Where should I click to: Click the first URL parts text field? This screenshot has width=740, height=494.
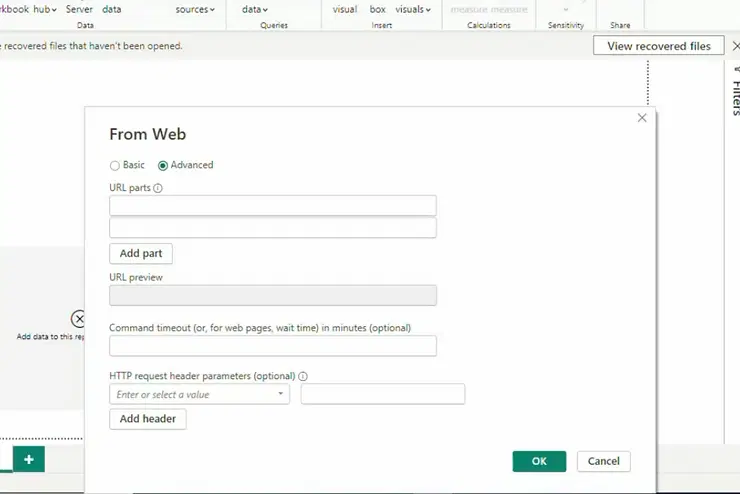click(x=272, y=206)
